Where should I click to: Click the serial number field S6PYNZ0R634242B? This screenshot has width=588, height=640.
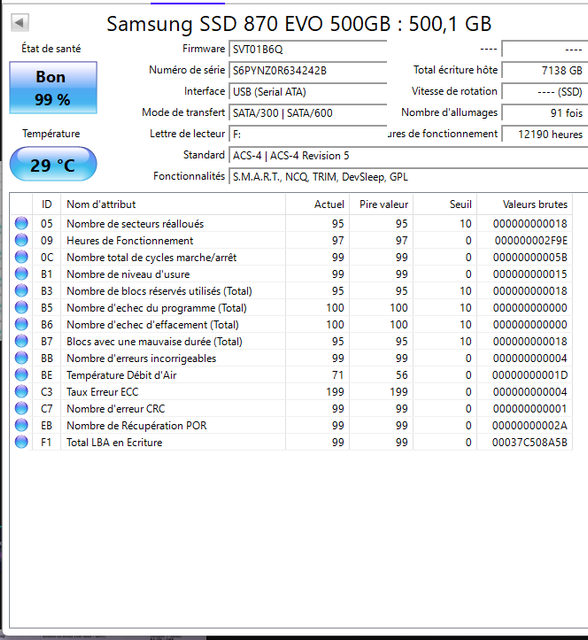click(308, 71)
